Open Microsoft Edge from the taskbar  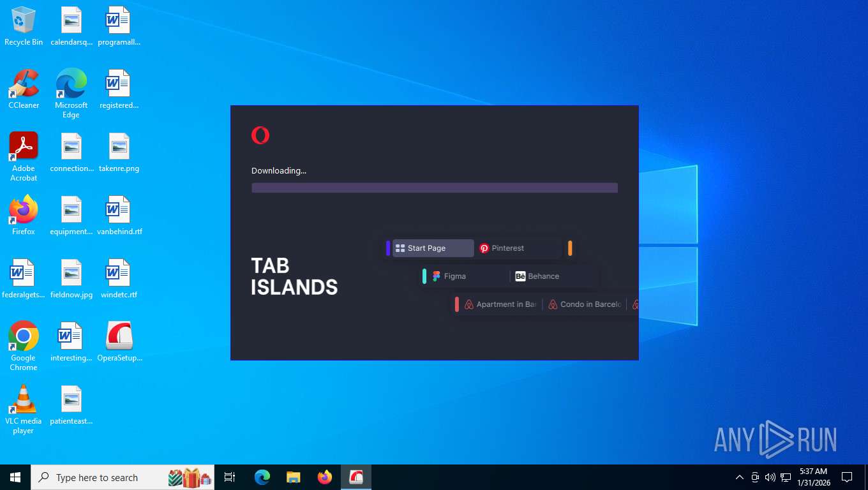[262, 477]
